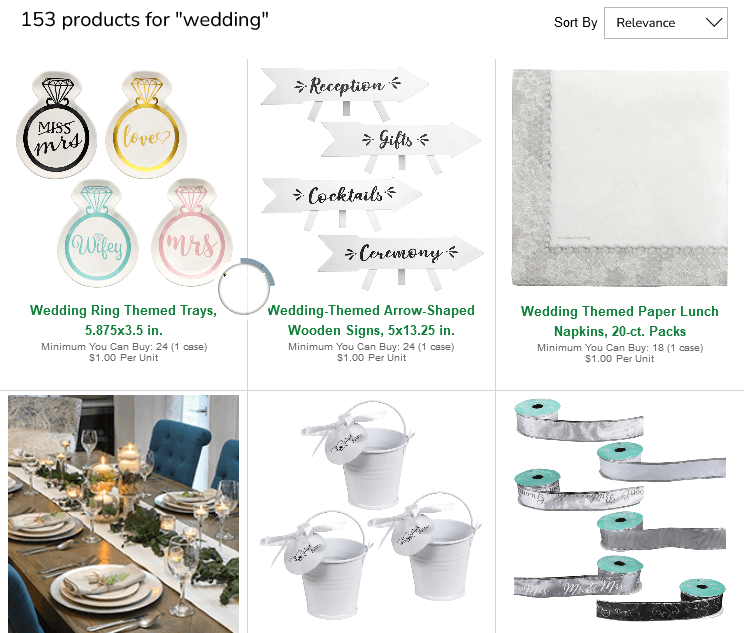
Task: Click the gold love ring tray
Action: (x=146, y=125)
